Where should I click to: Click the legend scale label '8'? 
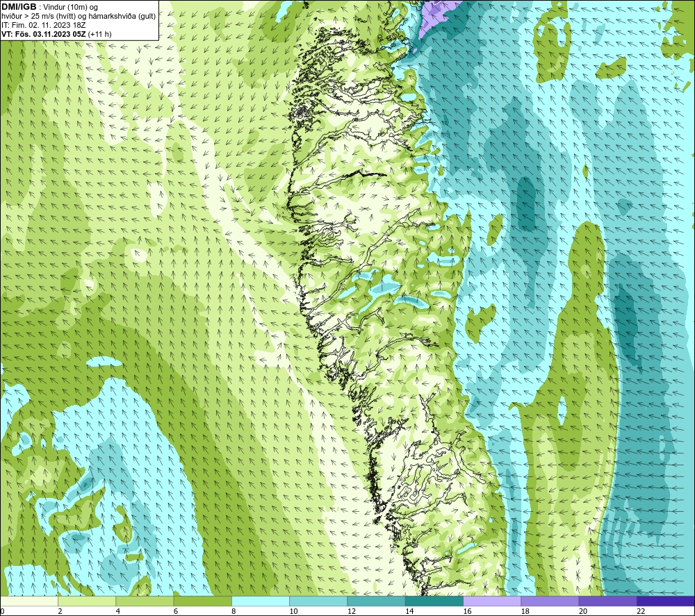pyautogui.click(x=234, y=612)
